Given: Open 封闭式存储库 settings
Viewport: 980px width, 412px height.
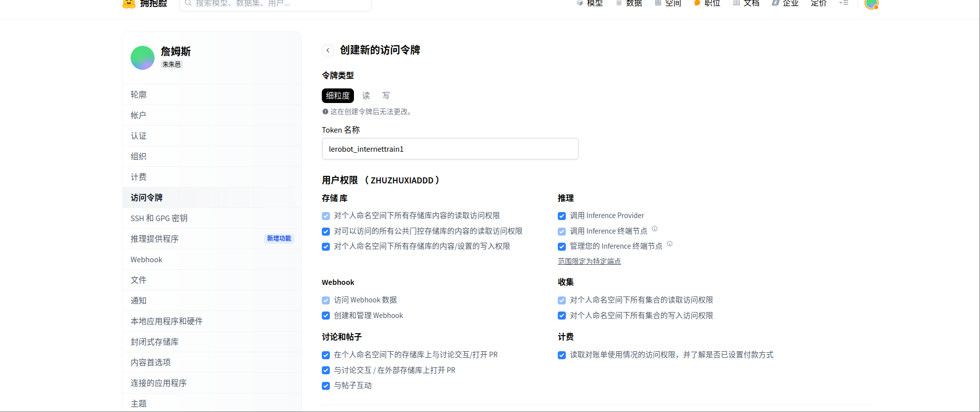Looking at the screenshot, I should 212,342.
